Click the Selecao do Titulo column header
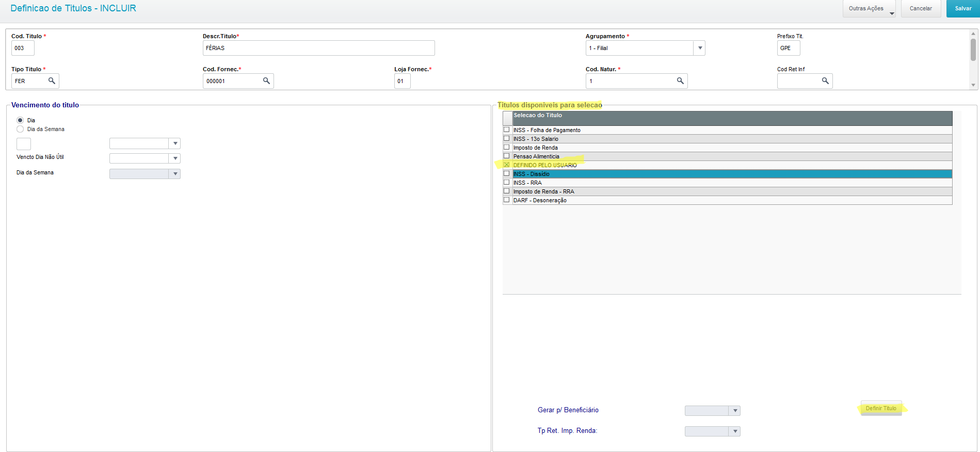The height and width of the screenshot is (452, 980). pyautogui.click(x=732, y=118)
